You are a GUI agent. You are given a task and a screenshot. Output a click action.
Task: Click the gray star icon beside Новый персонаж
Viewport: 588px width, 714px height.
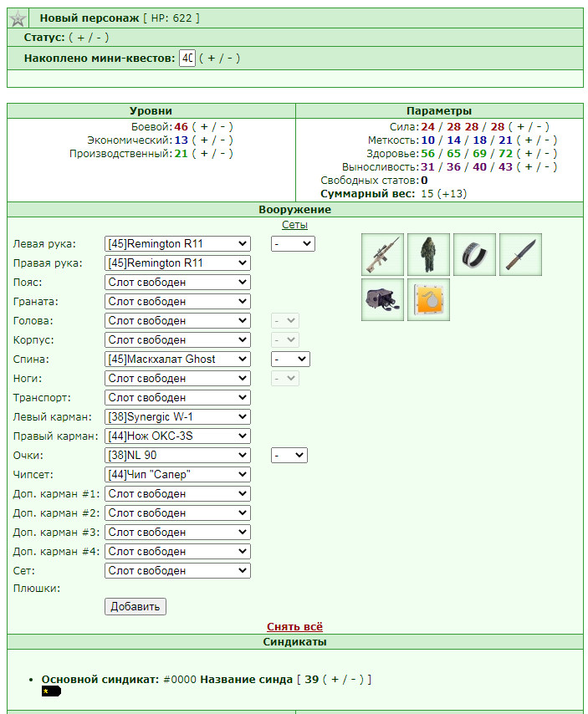pos(18,18)
